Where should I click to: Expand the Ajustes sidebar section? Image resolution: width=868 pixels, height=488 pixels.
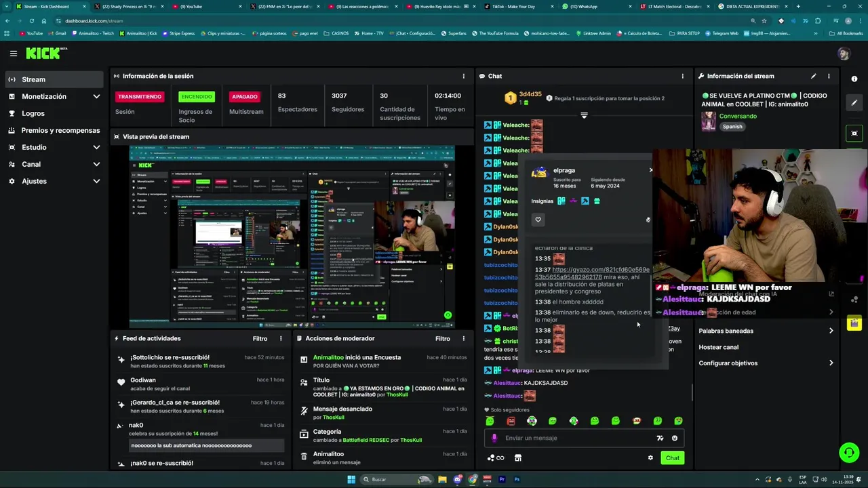pyautogui.click(x=96, y=181)
